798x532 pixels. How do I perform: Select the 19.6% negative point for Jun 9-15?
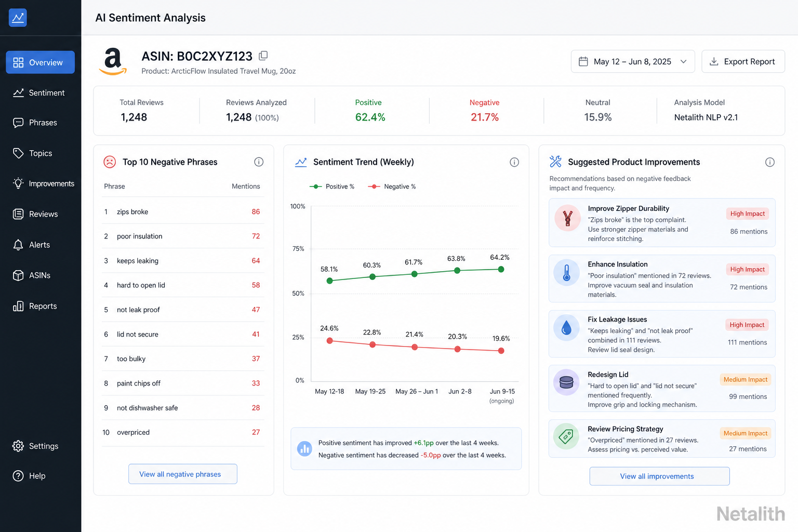pyautogui.click(x=501, y=351)
